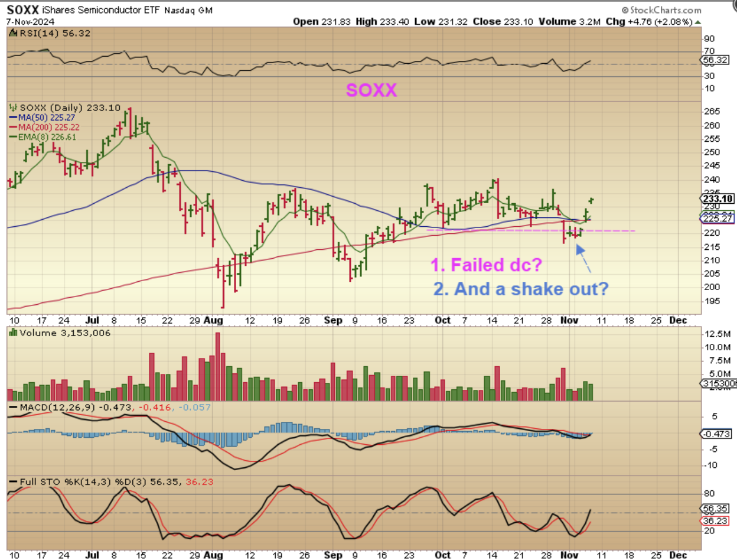Click the bar icon beside Volume label
The height and width of the screenshot is (560, 737).
12,333
